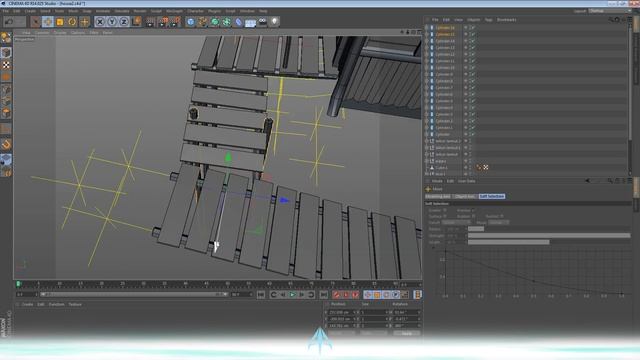Screen dimensions: 640x360
Task: Activate the Move tool in the top toolbar
Action: click(47, 22)
